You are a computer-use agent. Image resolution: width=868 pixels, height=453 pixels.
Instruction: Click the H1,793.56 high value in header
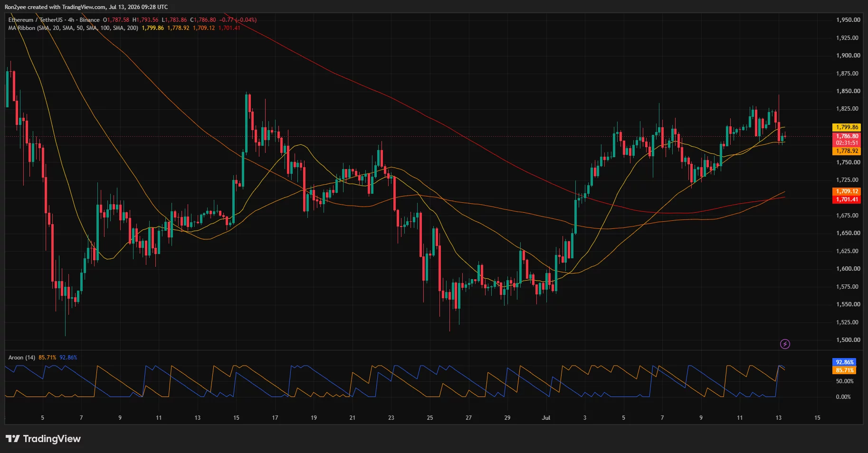click(x=145, y=20)
